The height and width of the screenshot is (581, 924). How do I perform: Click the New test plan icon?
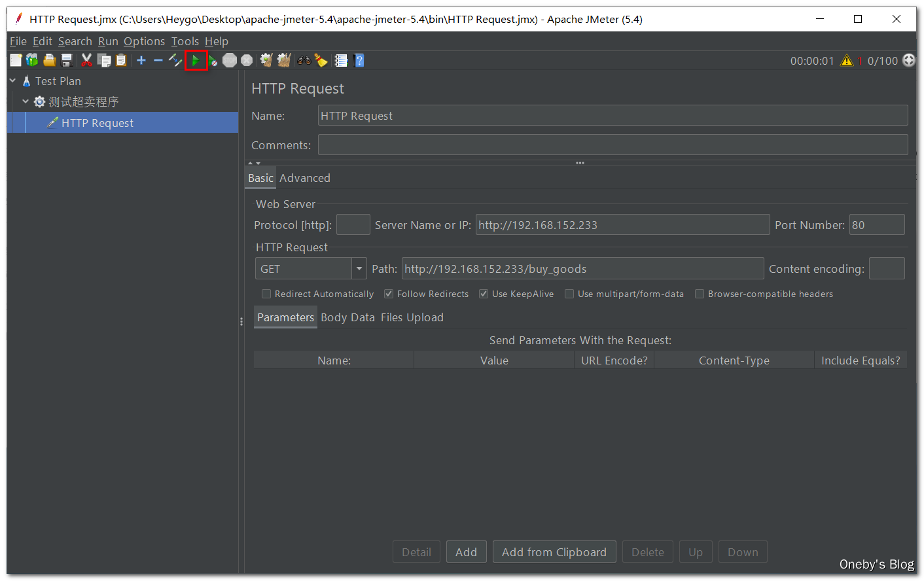coord(16,60)
